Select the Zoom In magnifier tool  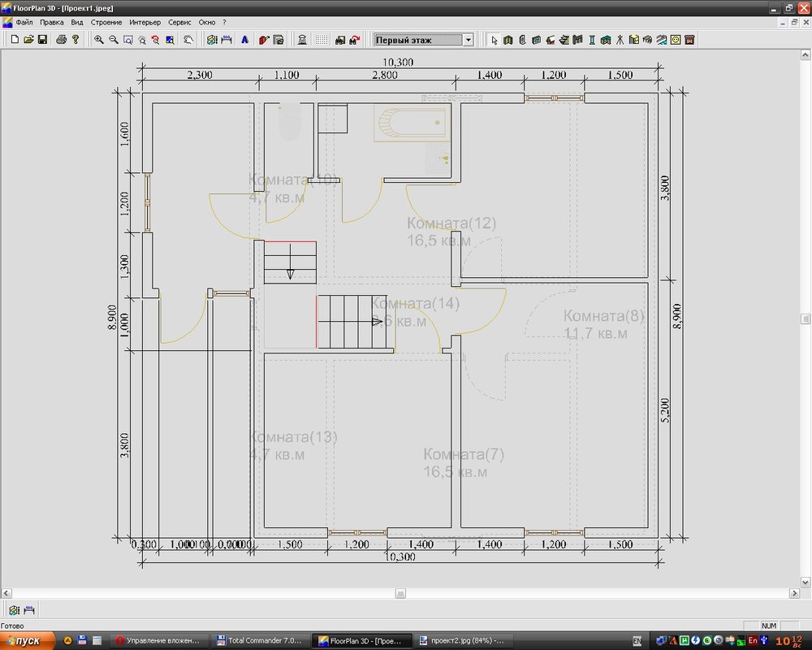pyautogui.click(x=98, y=39)
